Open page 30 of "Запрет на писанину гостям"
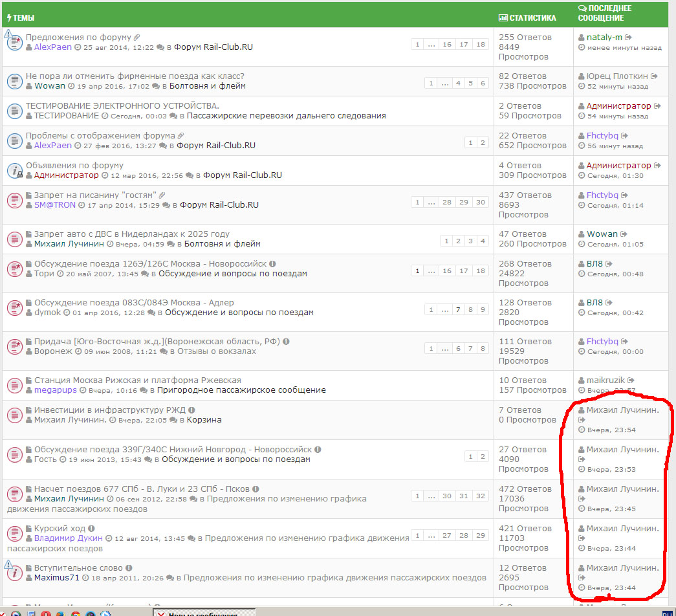 click(480, 203)
